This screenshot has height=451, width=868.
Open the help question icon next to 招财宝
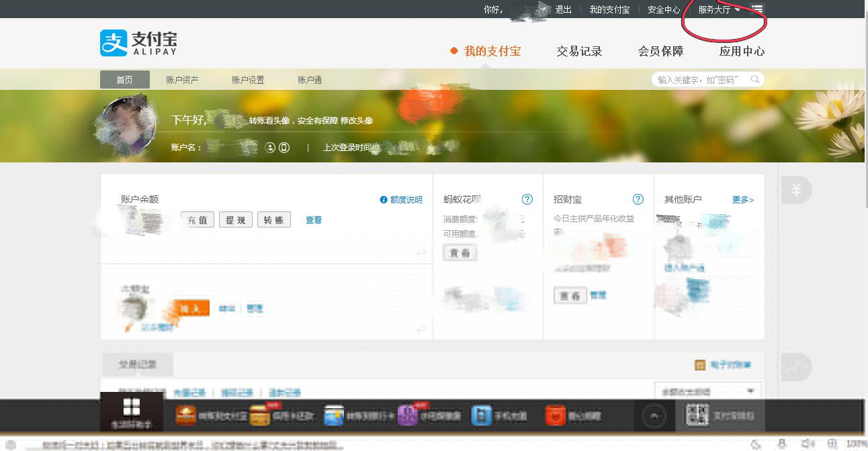point(638,199)
